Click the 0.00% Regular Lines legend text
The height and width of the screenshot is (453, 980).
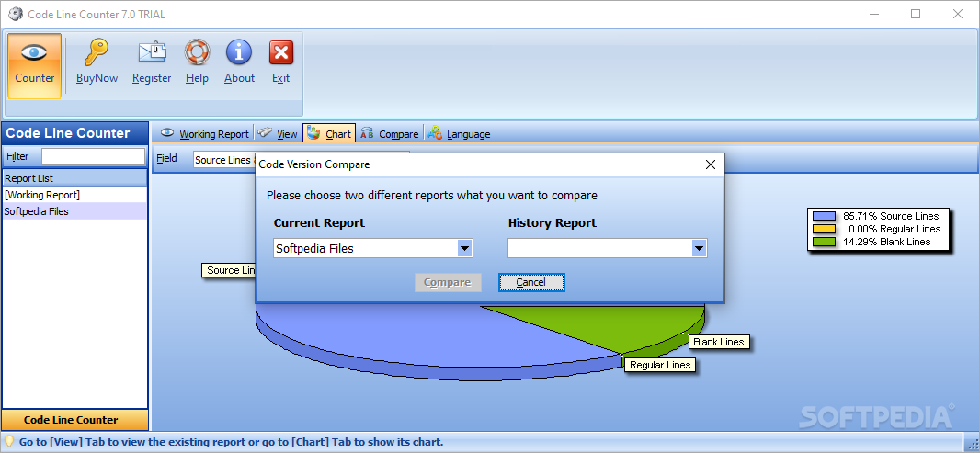[x=895, y=229]
